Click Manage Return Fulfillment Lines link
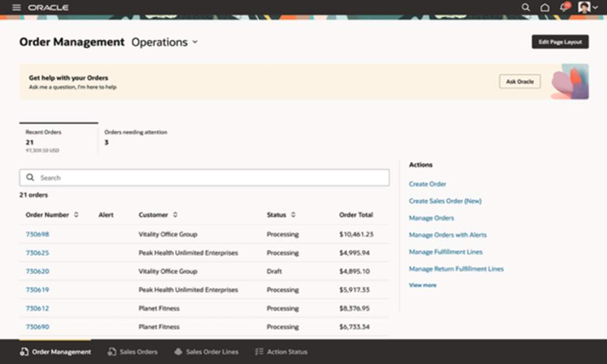Image resolution: width=607 pixels, height=364 pixels. pyautogui.click(x=456, y=269)
